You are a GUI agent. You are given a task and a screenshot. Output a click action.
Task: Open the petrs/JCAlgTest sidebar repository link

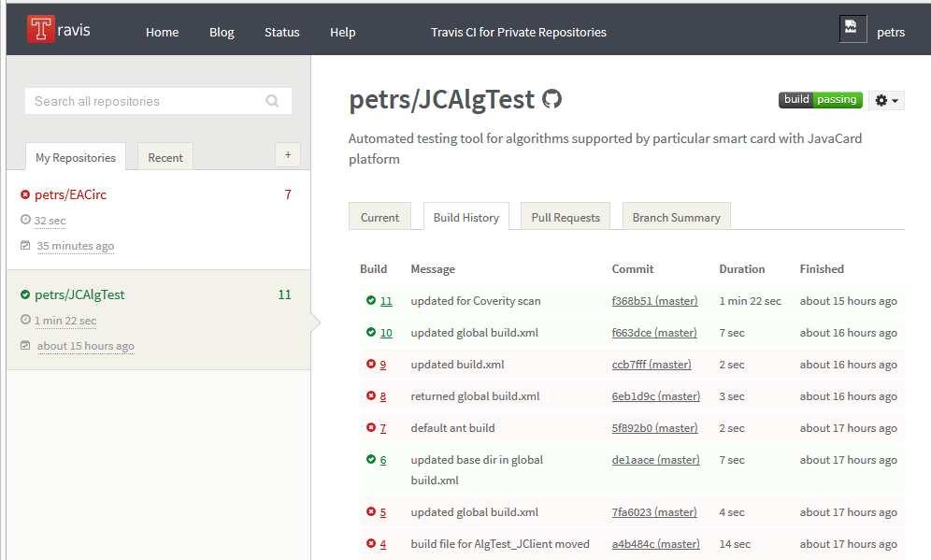(79, 294)
